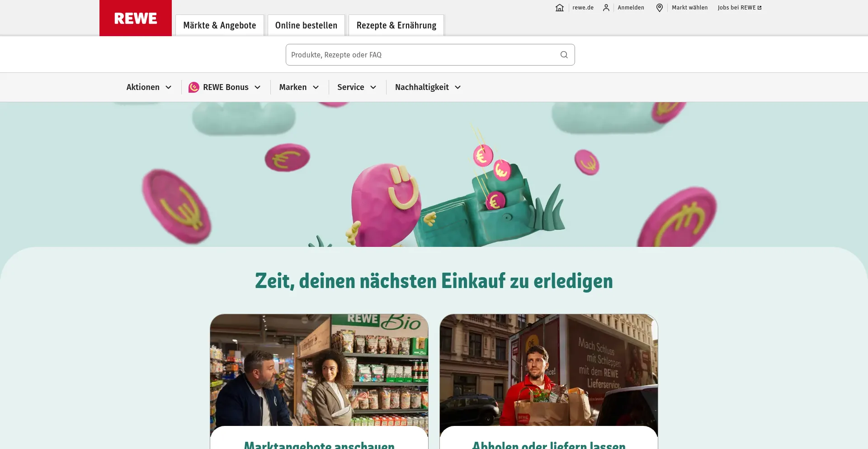Viewport: 868px width, 449px height.
Task: Expand the chevron next to REWE Bonus
Action: tap(258, 87)
